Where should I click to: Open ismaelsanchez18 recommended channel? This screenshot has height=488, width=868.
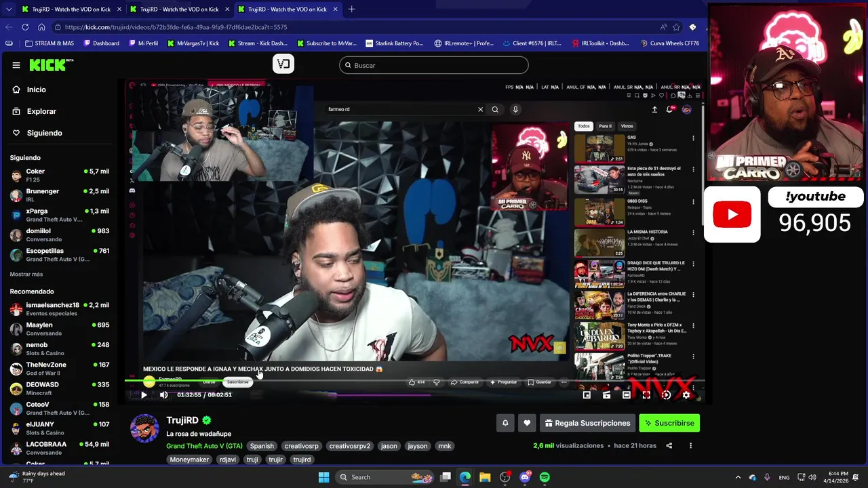coord(60,308)
